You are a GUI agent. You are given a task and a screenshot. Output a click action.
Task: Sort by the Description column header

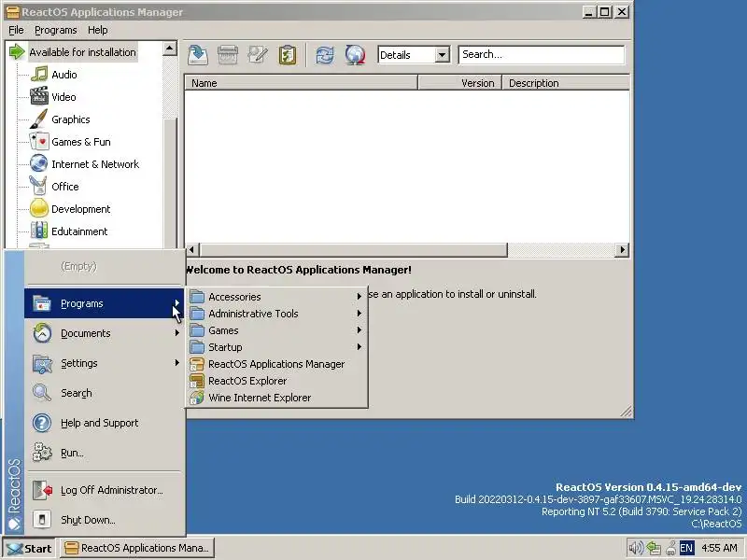click(566, 83)
